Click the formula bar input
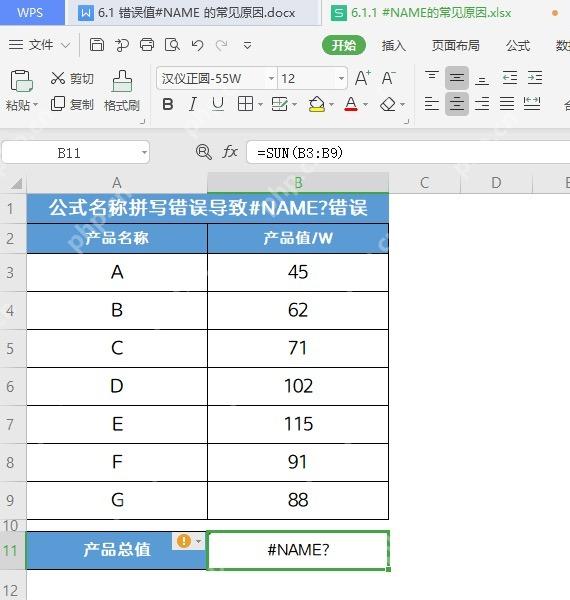This screenshot has width=570, height=600. [x=408, y=152]
